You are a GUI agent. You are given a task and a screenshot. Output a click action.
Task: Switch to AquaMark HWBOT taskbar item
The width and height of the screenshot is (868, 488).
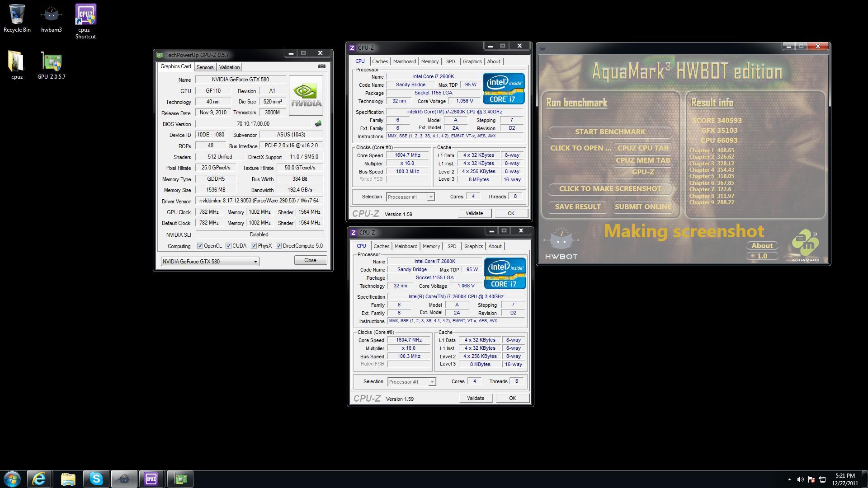(124, 479)
